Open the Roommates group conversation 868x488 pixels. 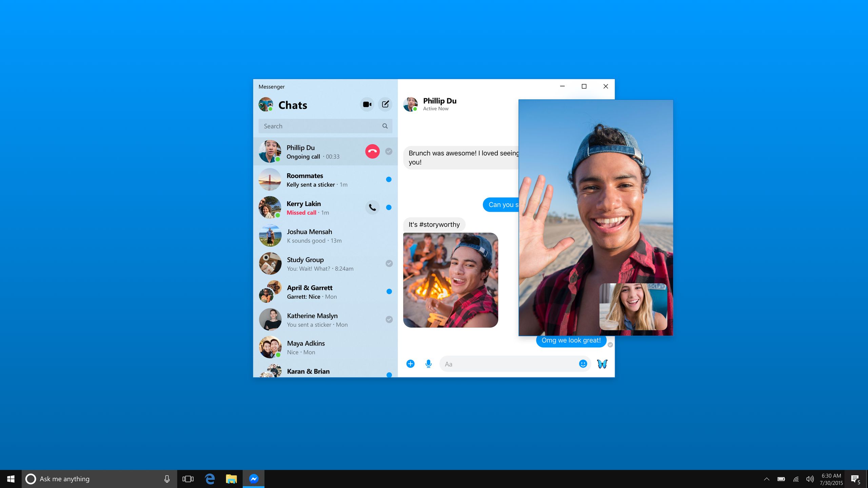tap(325, 180)
